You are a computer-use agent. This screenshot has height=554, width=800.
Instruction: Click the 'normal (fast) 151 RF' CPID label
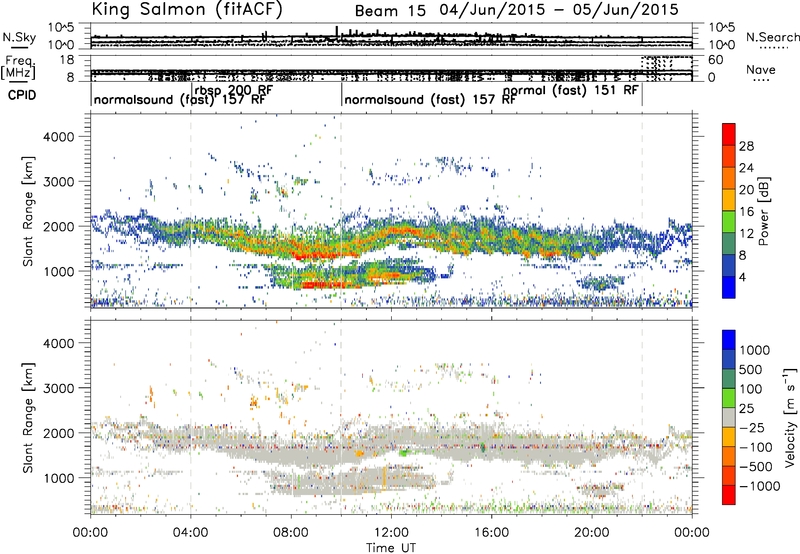tap(570, 90)
